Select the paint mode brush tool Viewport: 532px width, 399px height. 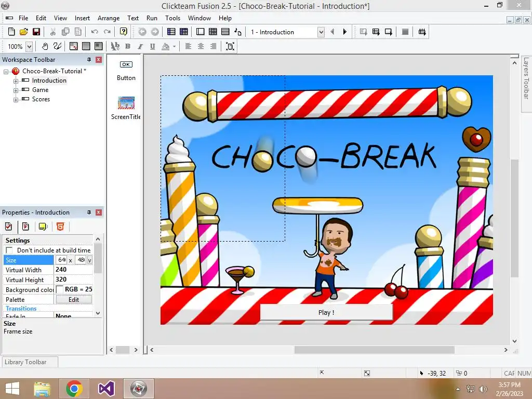[x=57, y=46]
